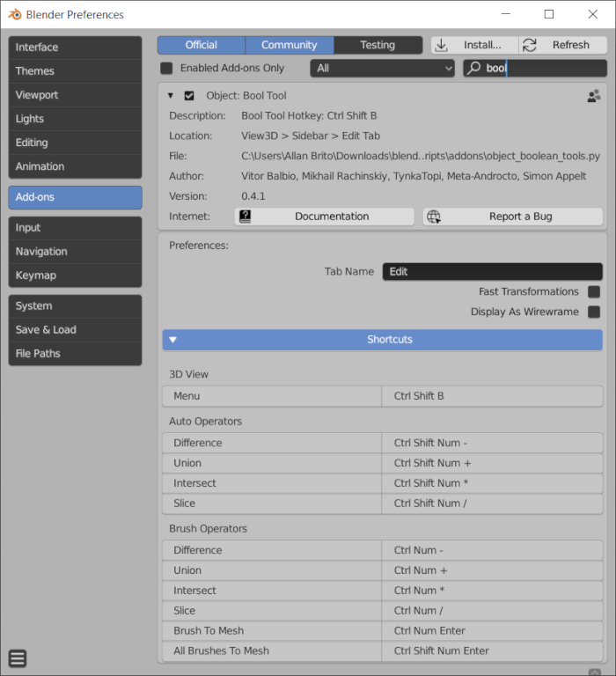Enable Fast Transformations checkbox
This screenshot has height=676, width=616.
(594, 292)
